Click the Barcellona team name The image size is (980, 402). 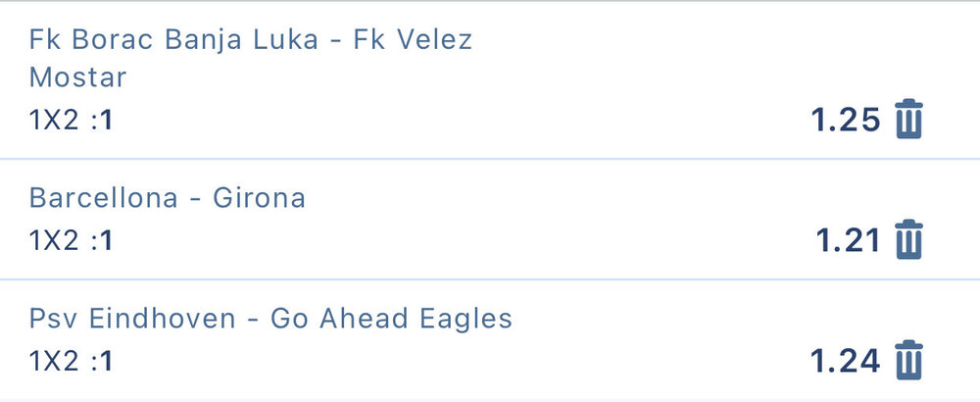click(x=103, y=199)
